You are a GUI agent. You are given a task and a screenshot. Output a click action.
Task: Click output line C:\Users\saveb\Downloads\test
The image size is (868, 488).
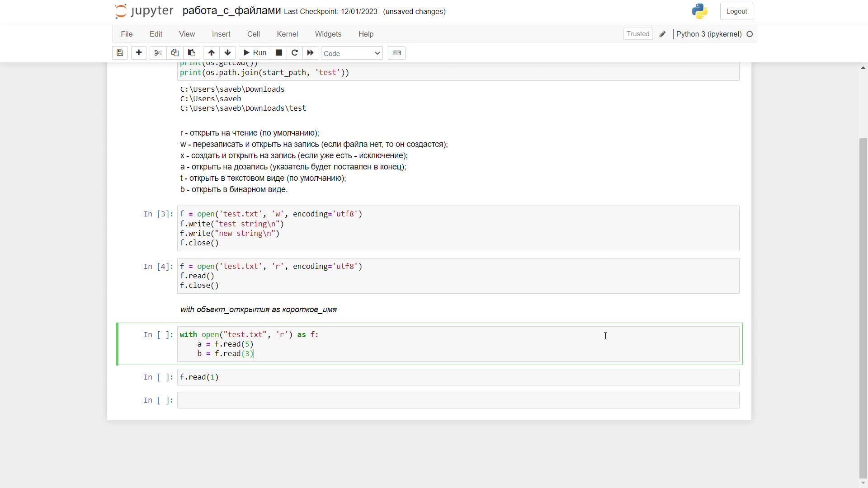243,108
